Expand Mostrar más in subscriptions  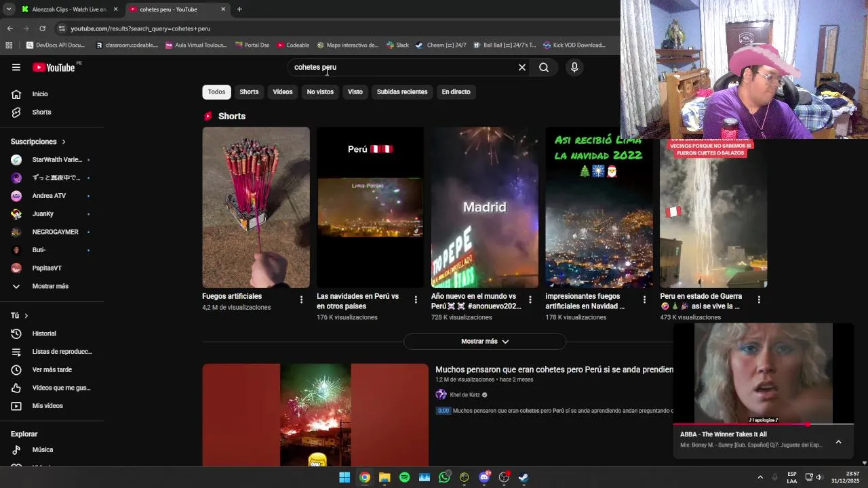tap(52, 286)
